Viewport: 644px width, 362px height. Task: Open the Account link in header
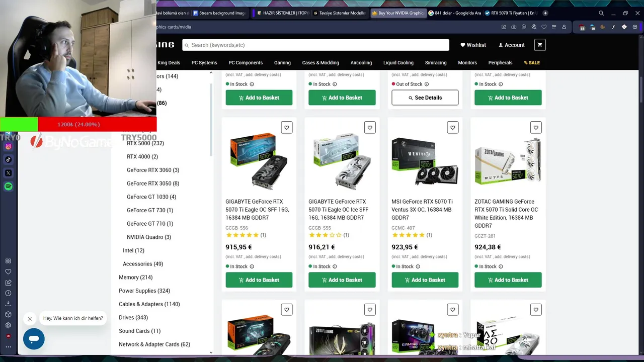511,45
